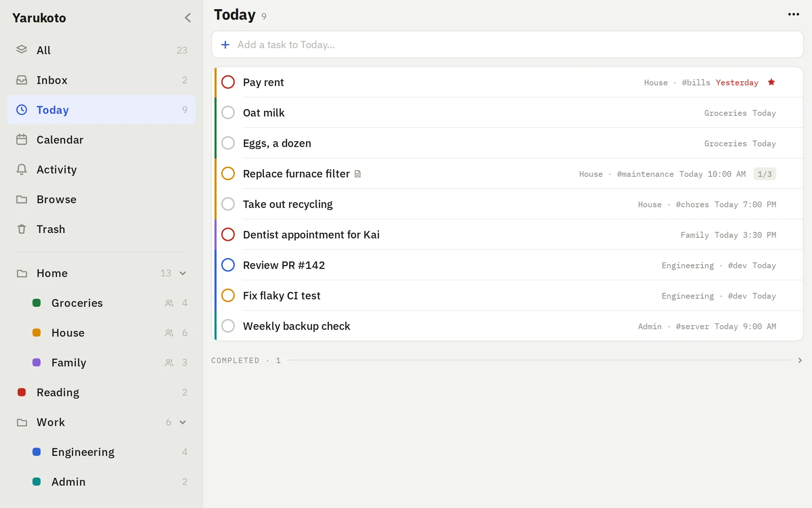Open the three-dot more options menu
Screen dimensions: 812x508
pyautogui.click(x=794, y=14)
